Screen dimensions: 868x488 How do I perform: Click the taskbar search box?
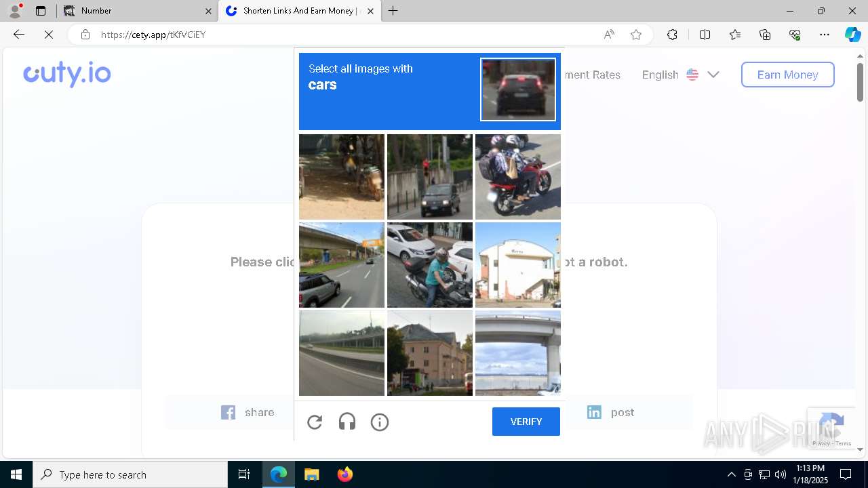tap(130, 474)
